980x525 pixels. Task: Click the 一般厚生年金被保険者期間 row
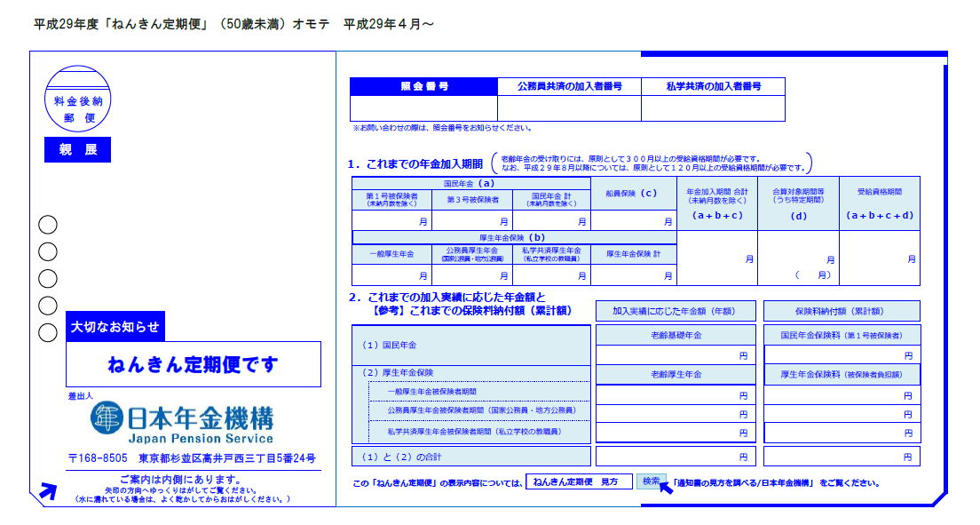(x=478, y=391)
